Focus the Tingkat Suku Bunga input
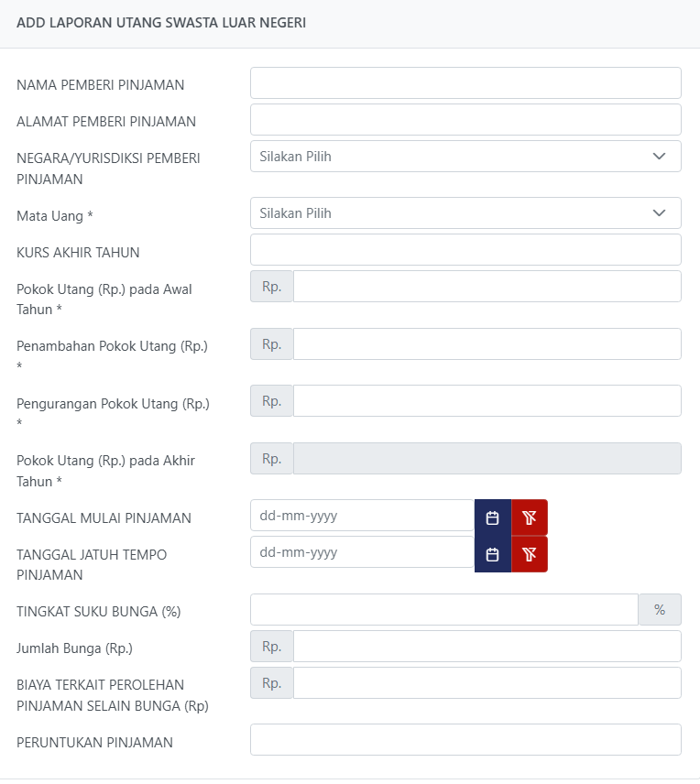The width and height of the screenshot is (700, 784). (443, 610)
